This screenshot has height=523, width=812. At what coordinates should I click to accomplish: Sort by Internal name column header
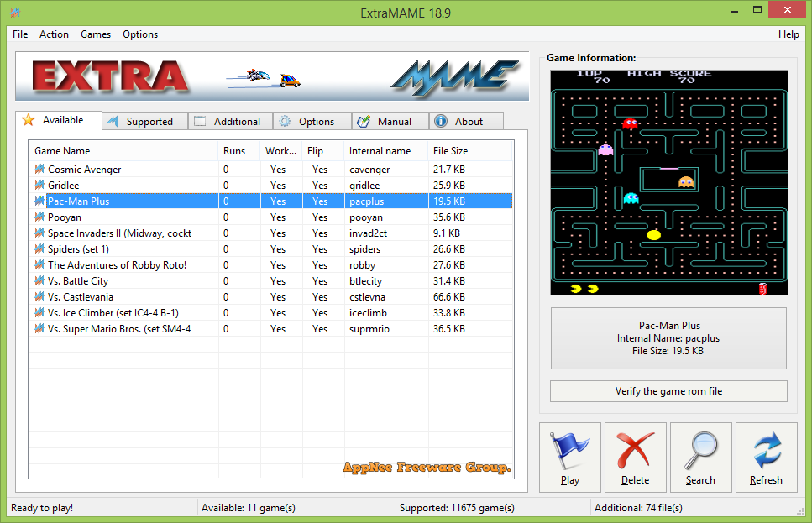tap(385, 150)
